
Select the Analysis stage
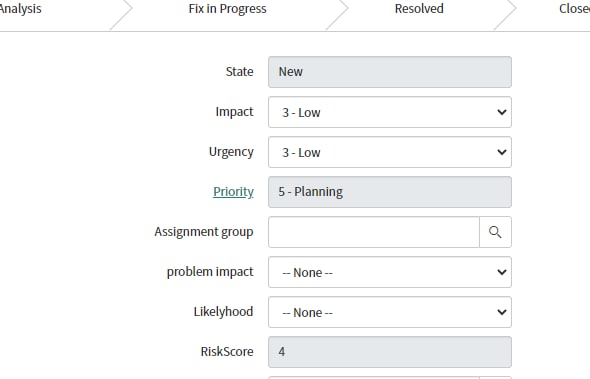click(x=20, y=9)
